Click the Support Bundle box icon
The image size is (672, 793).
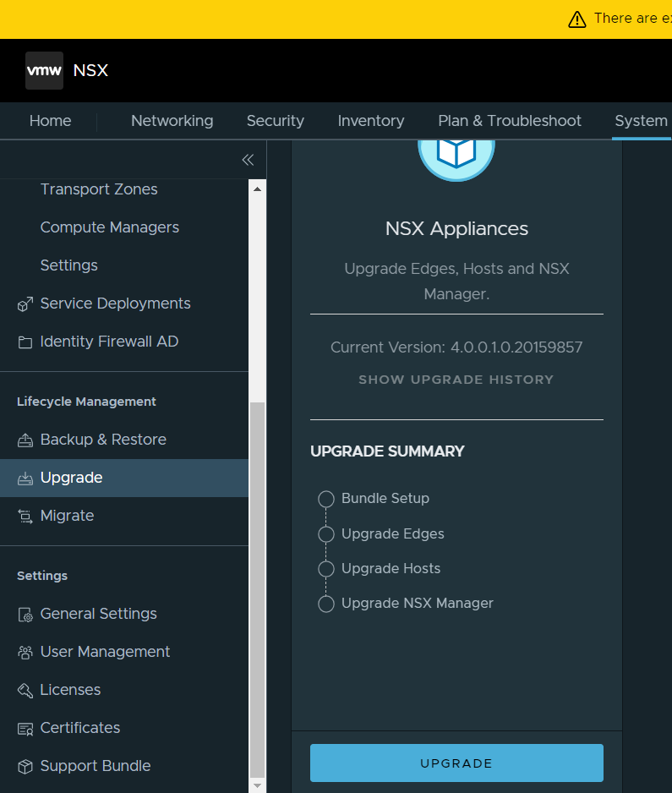25,767
